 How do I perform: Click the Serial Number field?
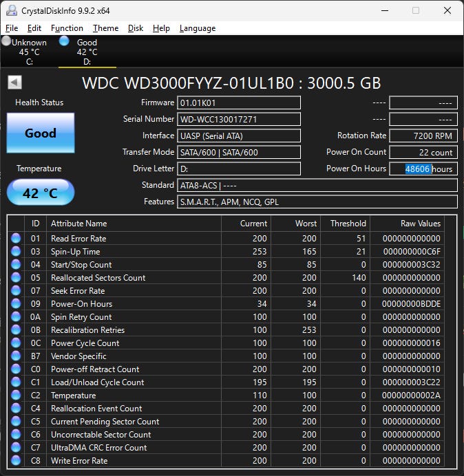239,119
